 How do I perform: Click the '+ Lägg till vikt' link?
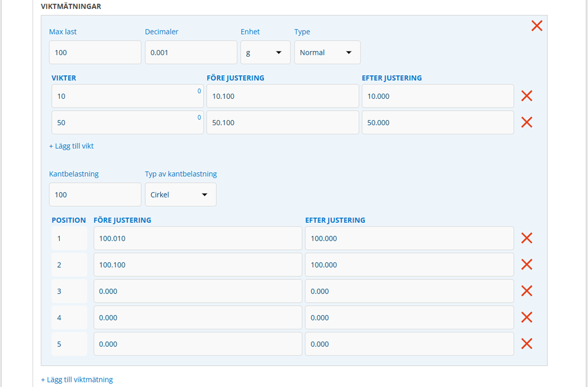point(71,146)
